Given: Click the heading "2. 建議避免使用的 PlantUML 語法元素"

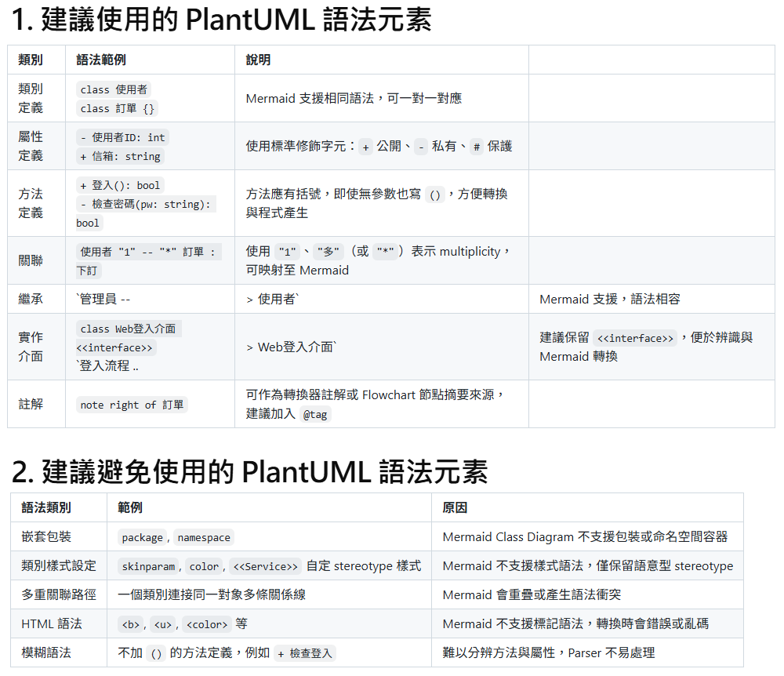Looking at the screenshot, I should tap(249, 472).
